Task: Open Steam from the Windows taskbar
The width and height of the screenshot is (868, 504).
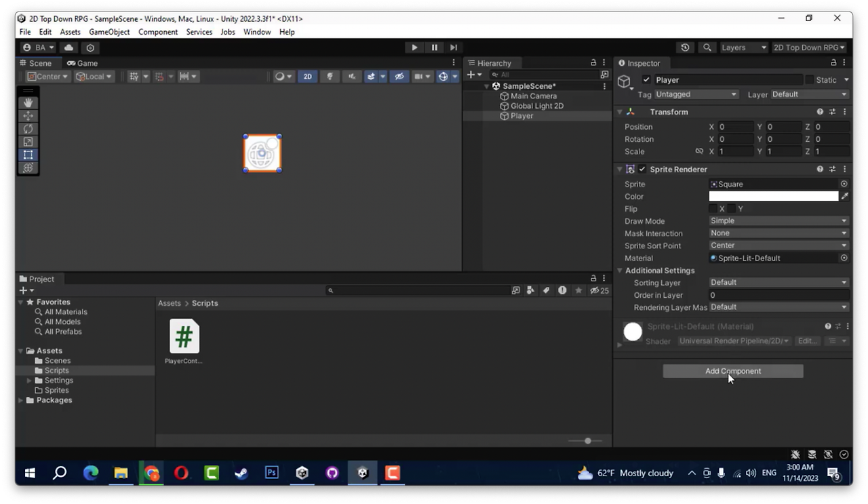Action: coord(241,473)
